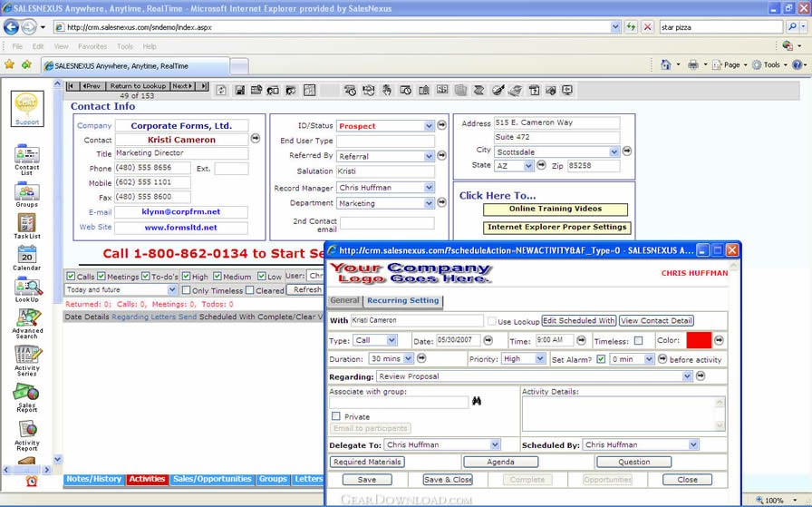Open Activity Report sidebar icon
The height and width of the screenshot is (507, 812).
tap(27, 435)
